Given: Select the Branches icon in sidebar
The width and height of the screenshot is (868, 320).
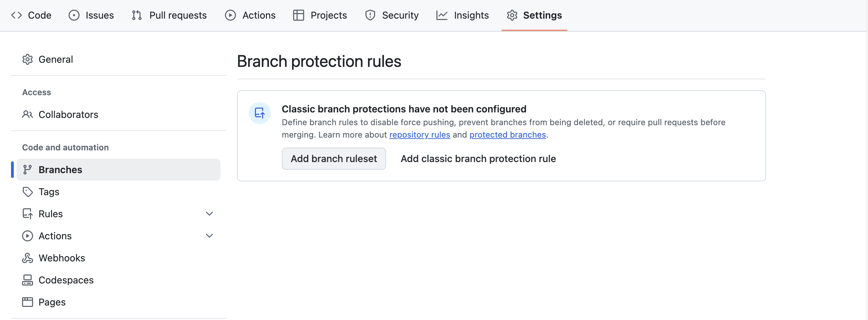Looking at the screenshot, I should click(28, 169).
